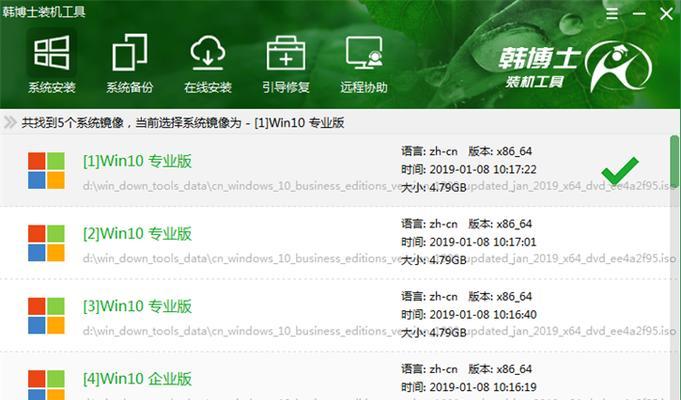Image resolution: width=681 pixels, height=400 pixels.
Task: Launch 远程协助 remote assistance
Action: tap(364, 63)
